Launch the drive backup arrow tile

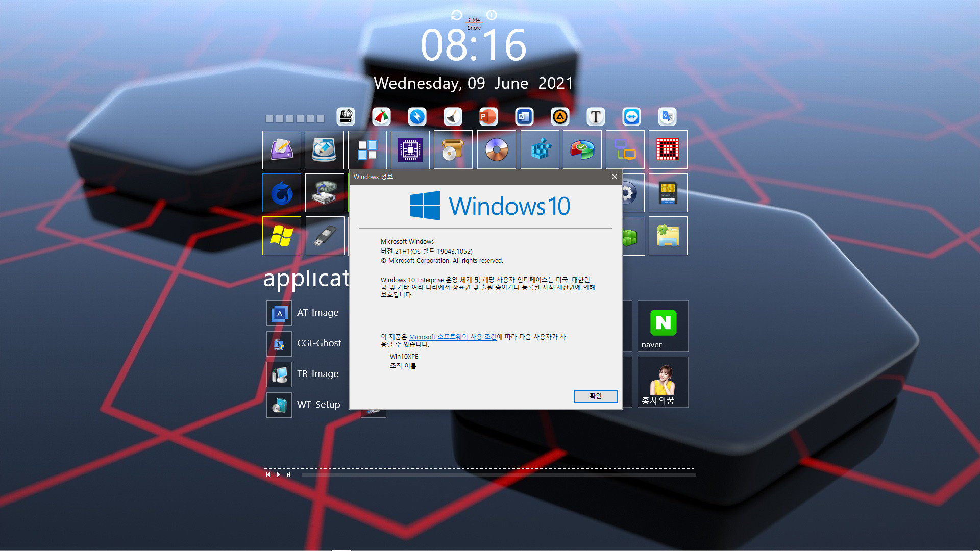point(325,193)
